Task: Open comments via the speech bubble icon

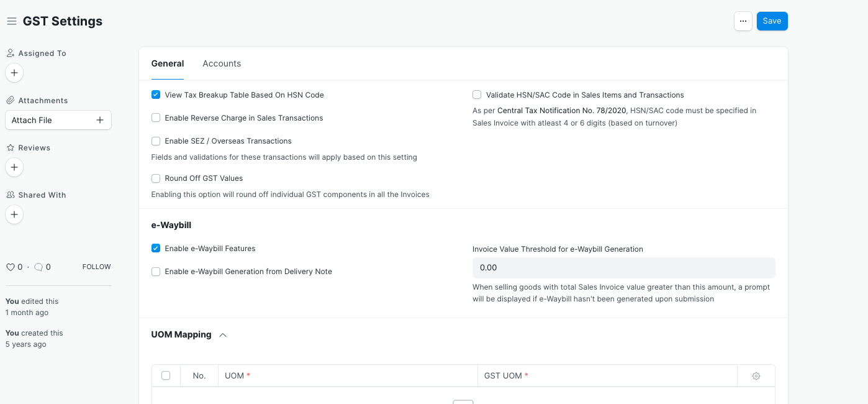Action: (x=38, y=267)
